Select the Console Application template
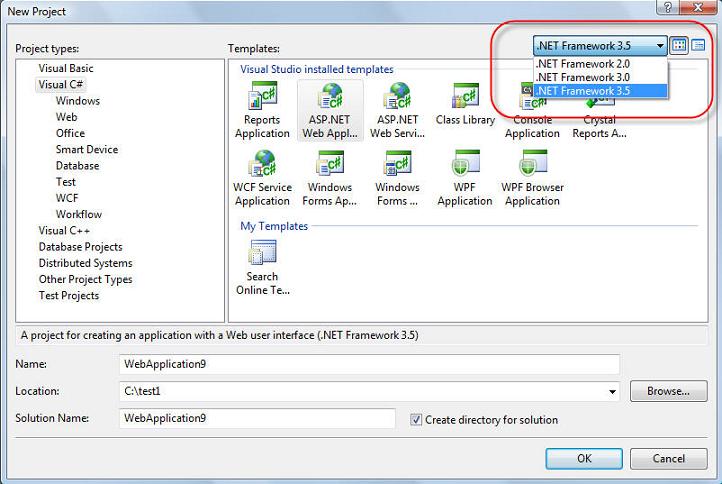 pyautogui.click(x=532, y=111)
